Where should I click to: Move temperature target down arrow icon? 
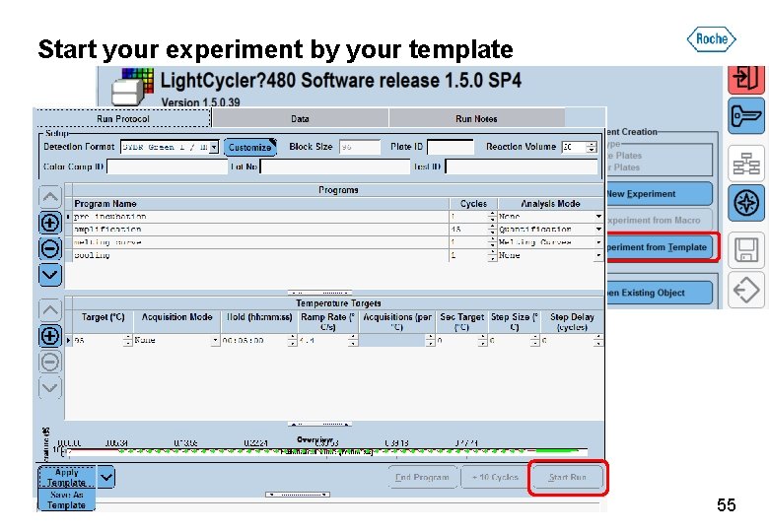[x=50, y=388]
